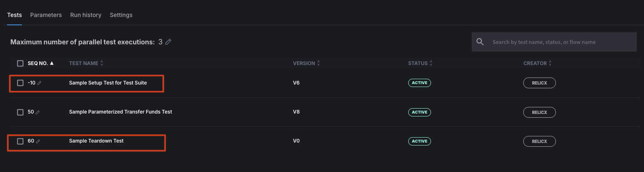Sort the table by Test Name
644x172 pixels.
tap(102, 63)
